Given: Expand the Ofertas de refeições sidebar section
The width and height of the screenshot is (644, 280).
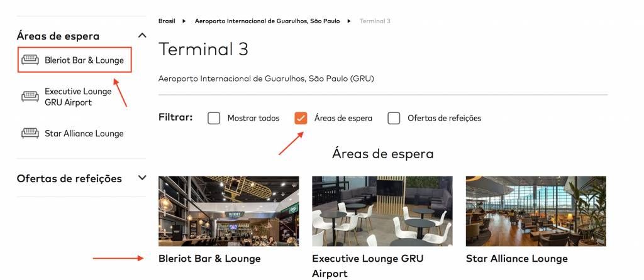Looking at the screenshot, I should 142,178.
